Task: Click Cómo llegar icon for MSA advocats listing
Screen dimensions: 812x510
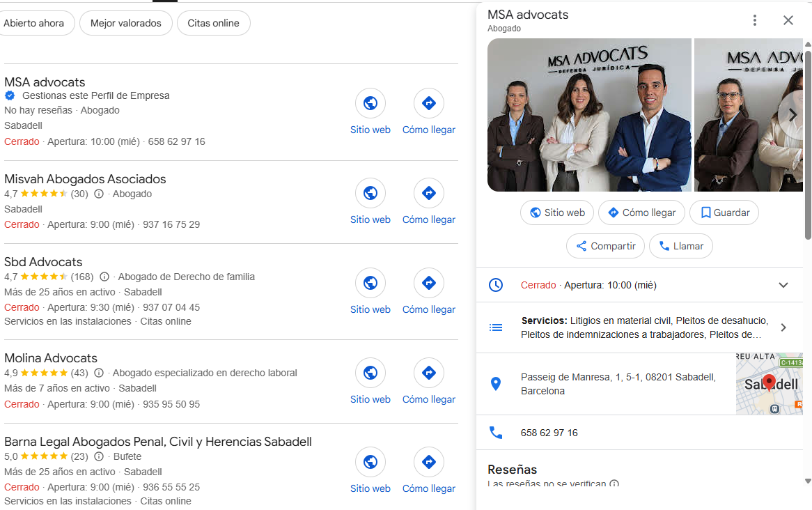Action: click(x=429, y=103)
